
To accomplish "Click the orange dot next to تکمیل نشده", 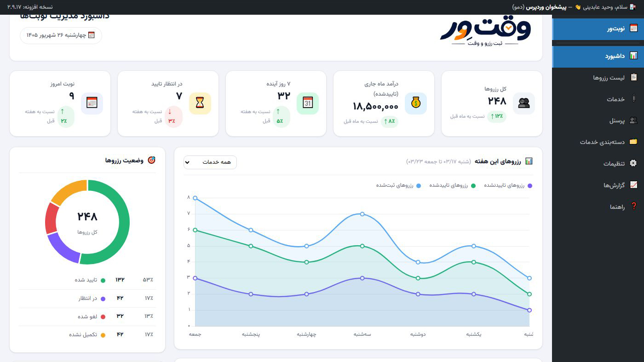I will tap(103, 335).
